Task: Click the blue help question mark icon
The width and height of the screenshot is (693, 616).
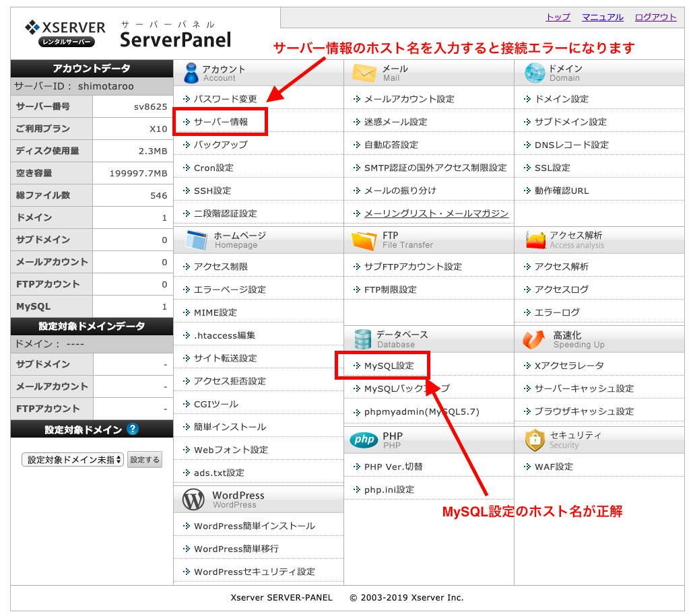Action: tap(133, 429)
